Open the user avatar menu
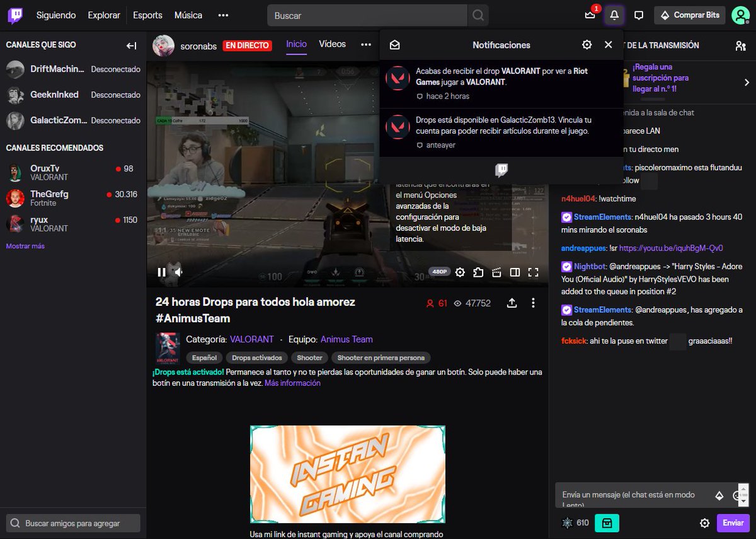756x539 pixels. click(x=740, y=15)
